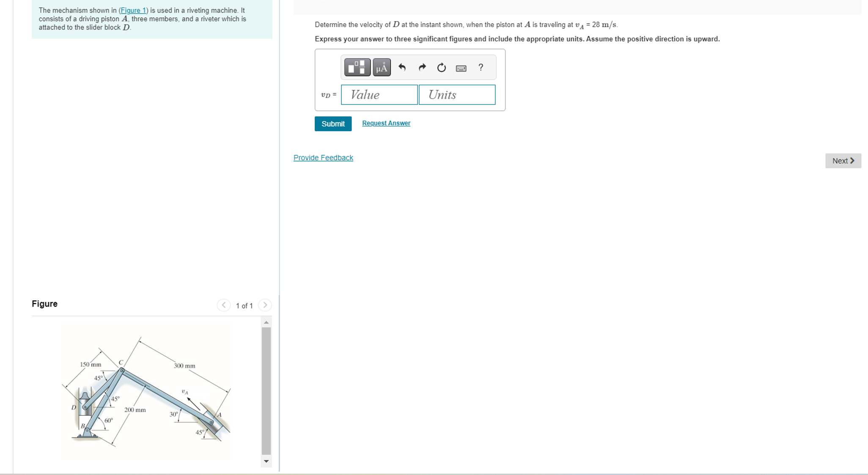
Task: Click the Units input field
Action: pyautogui.click(x=457, y=95)
